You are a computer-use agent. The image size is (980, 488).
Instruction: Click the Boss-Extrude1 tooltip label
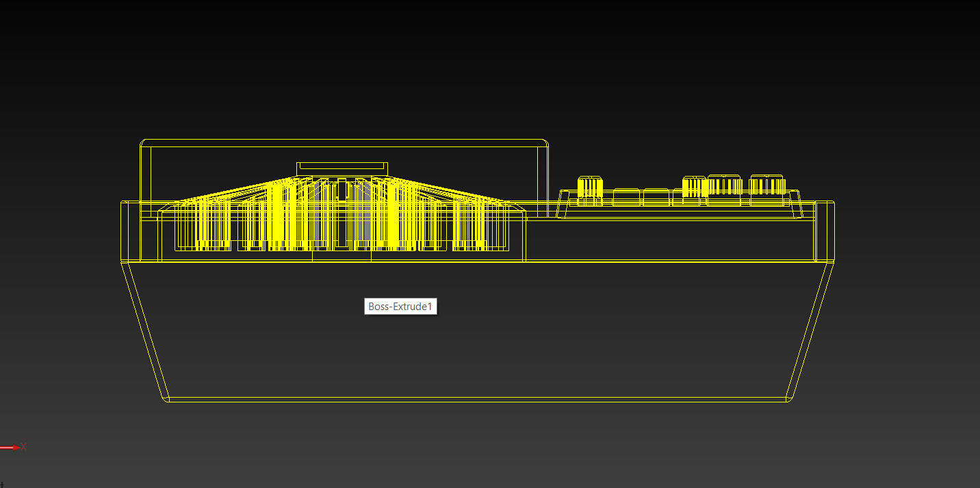pos(400,307)
